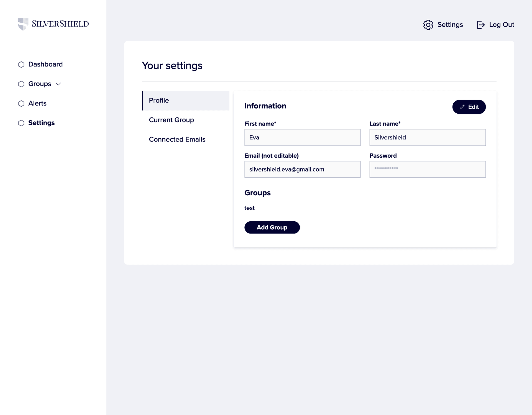Click the Edit information button
The width and height of the screenshot is (532, 415).
pos(469,107)
